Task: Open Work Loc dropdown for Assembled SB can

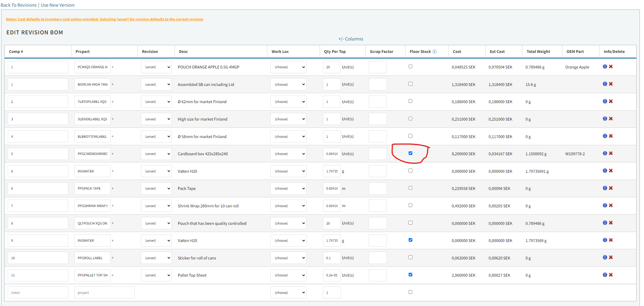Action: coord(288,84)
